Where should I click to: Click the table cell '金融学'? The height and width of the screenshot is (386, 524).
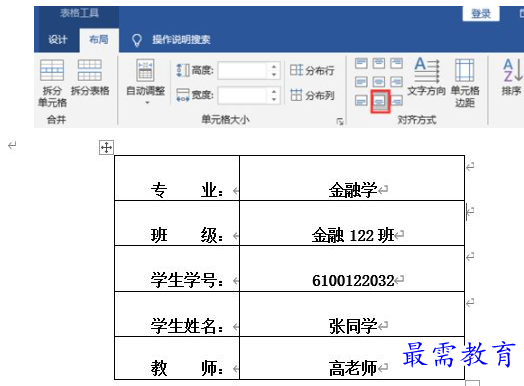click(x=352, y=178)
